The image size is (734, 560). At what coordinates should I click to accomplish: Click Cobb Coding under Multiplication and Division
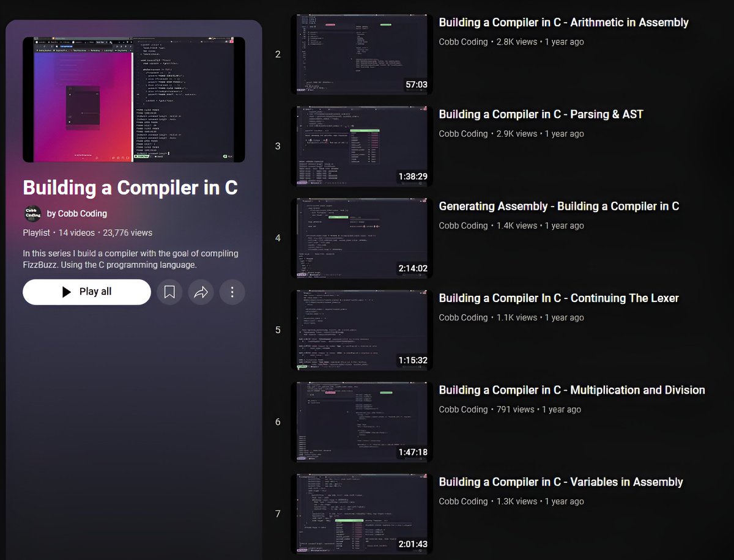(463, 410)
